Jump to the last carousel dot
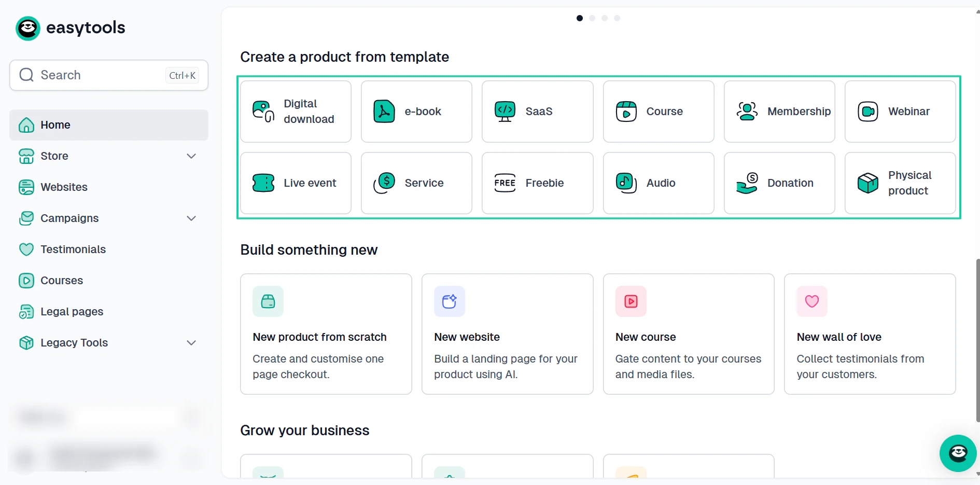This screenshot has width=980, height=485. click(x=617, y=18)
